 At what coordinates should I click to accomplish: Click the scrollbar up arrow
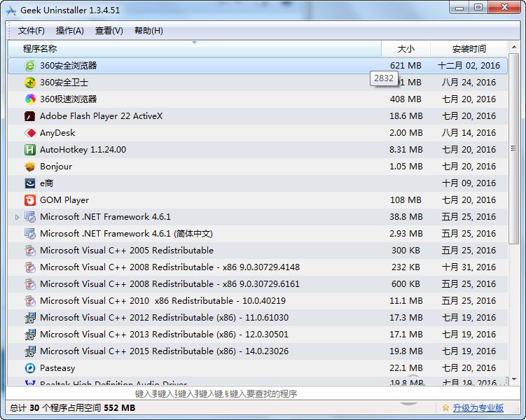point(514,48)
